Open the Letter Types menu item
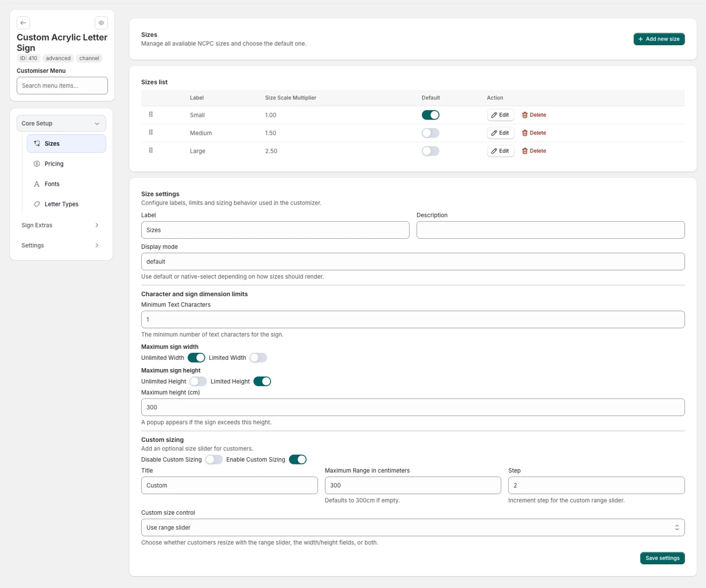 coord(66,204)
